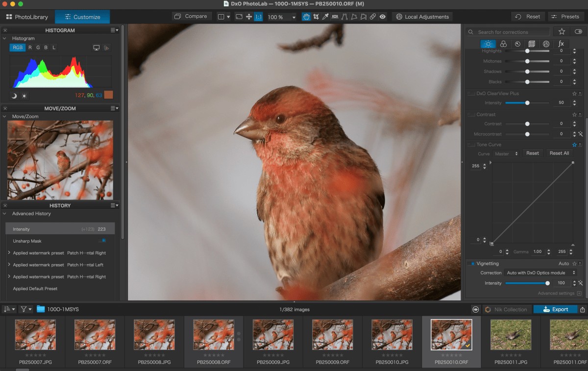The image size is (588, 371).
Task: Pick the white balance eyedropper tool
Action: coord(325,17)
